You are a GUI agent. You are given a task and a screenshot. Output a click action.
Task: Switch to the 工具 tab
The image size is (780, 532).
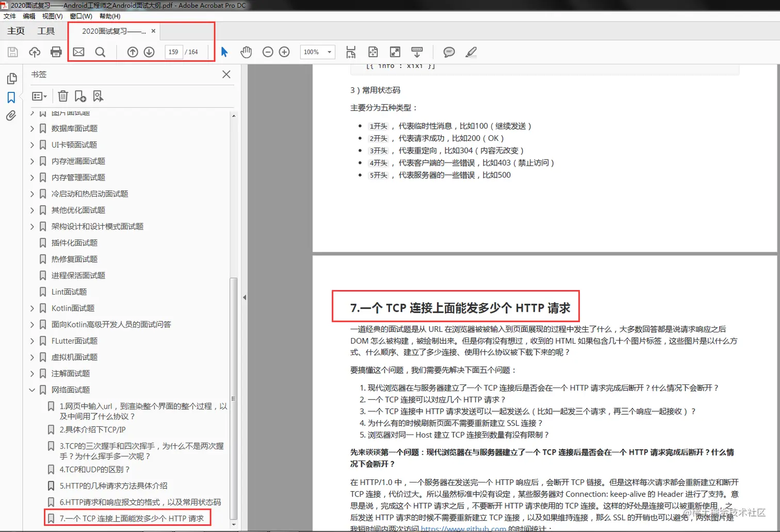pos(46,30)
